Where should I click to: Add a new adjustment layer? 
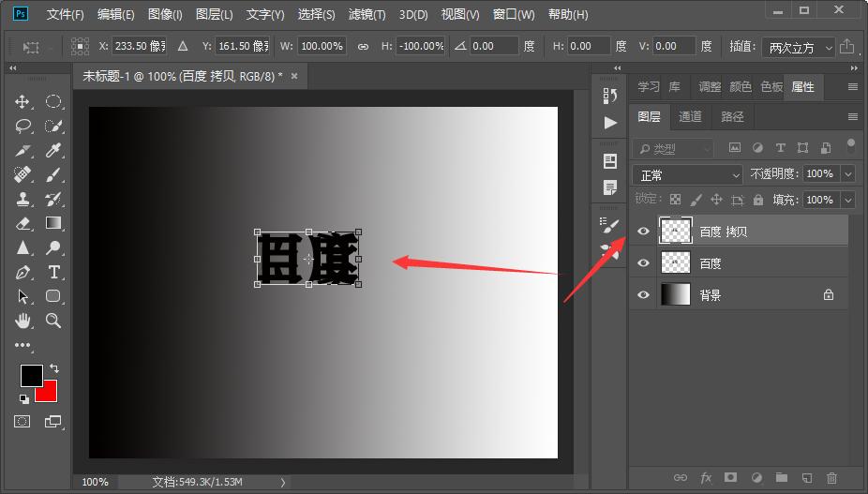pyautogui.click(x=756, y=477)
